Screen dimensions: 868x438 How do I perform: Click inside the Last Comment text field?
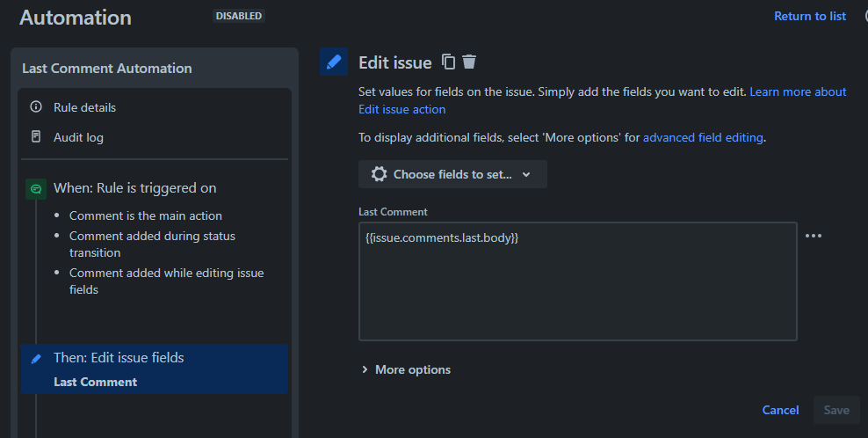[578, 281]
